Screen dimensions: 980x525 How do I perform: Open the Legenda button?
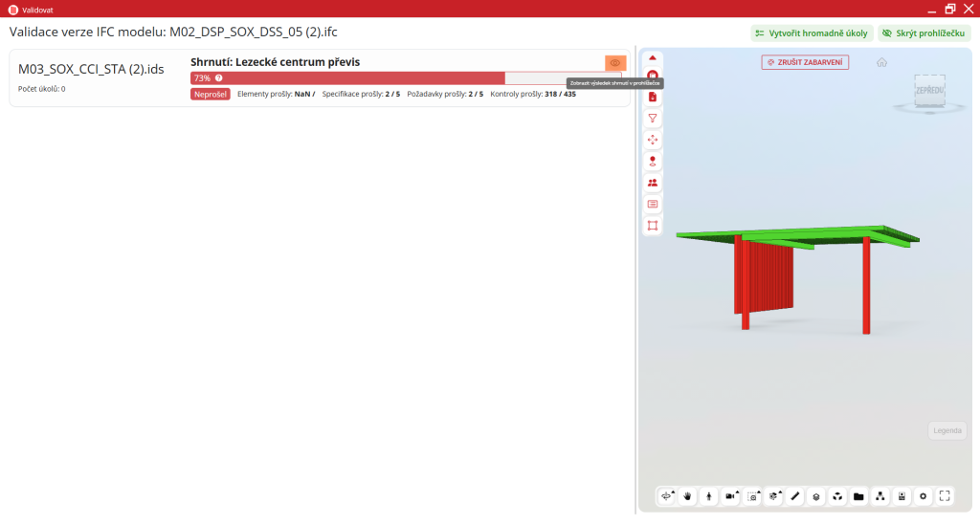tap(947, 430)
